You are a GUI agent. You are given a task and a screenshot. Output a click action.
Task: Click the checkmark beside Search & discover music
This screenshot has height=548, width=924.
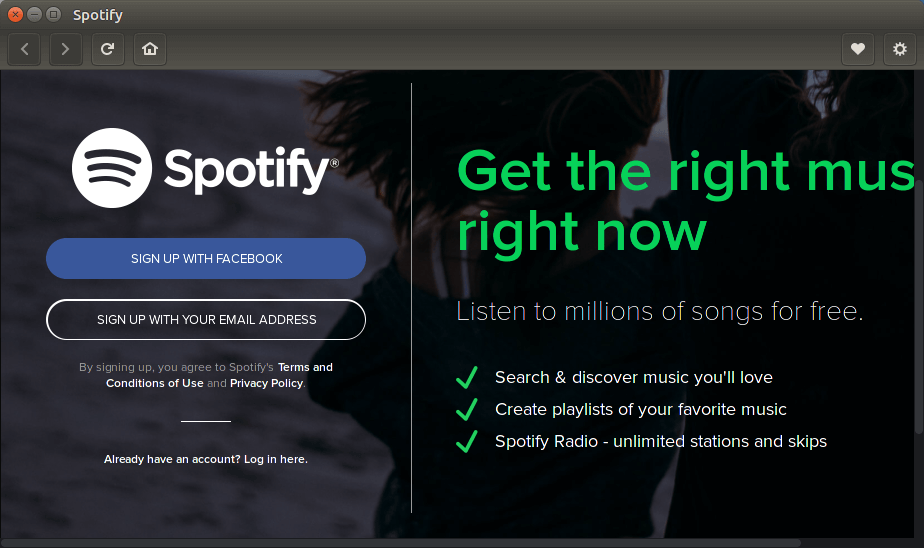click(x=466, y=378)
